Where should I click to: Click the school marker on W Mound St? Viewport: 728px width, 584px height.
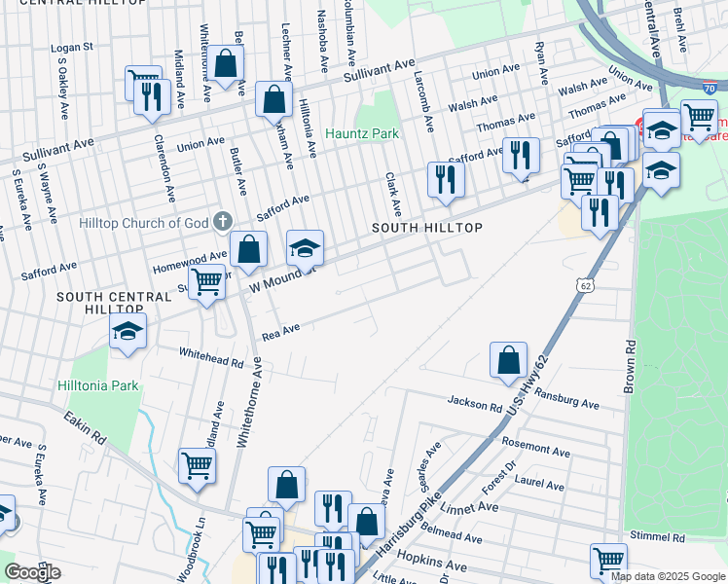(x=305, y=249)
